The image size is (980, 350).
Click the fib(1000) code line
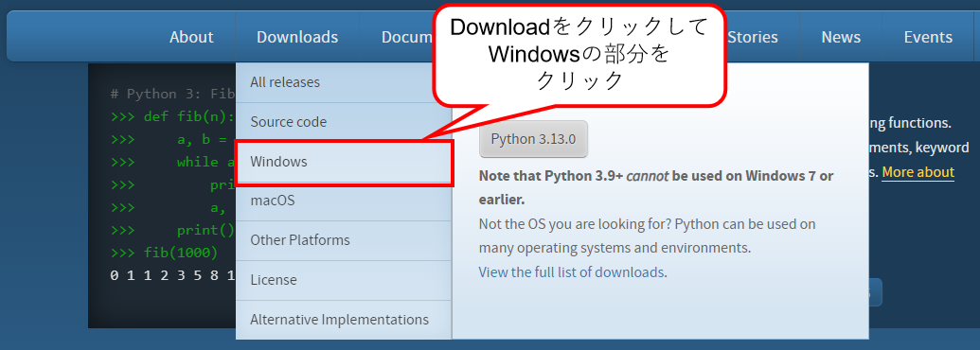pyautogui.click(x=165, y=253)
